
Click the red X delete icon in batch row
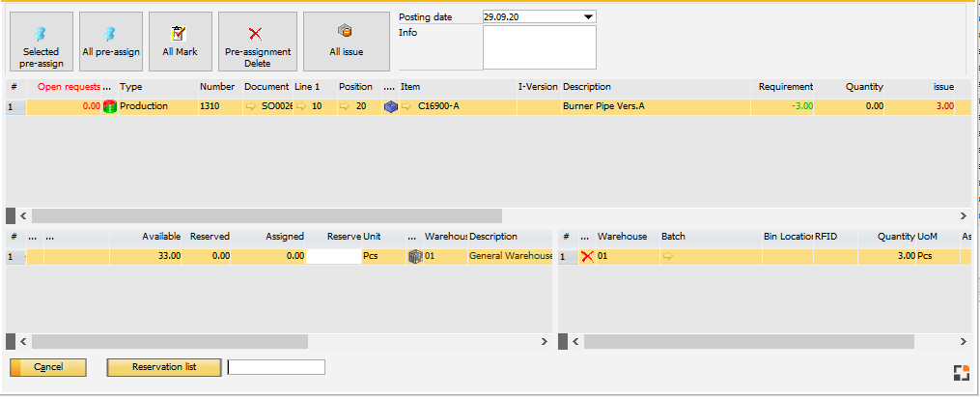586,256
